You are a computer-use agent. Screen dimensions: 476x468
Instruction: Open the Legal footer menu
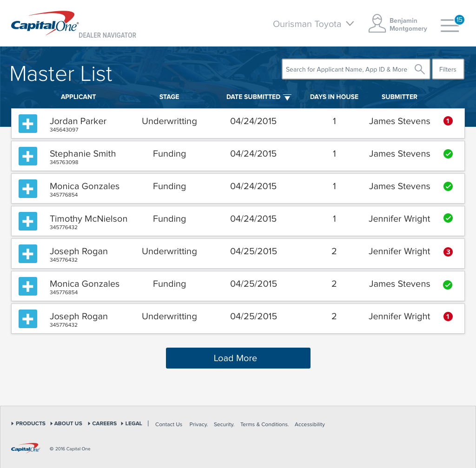click(132, 423)
